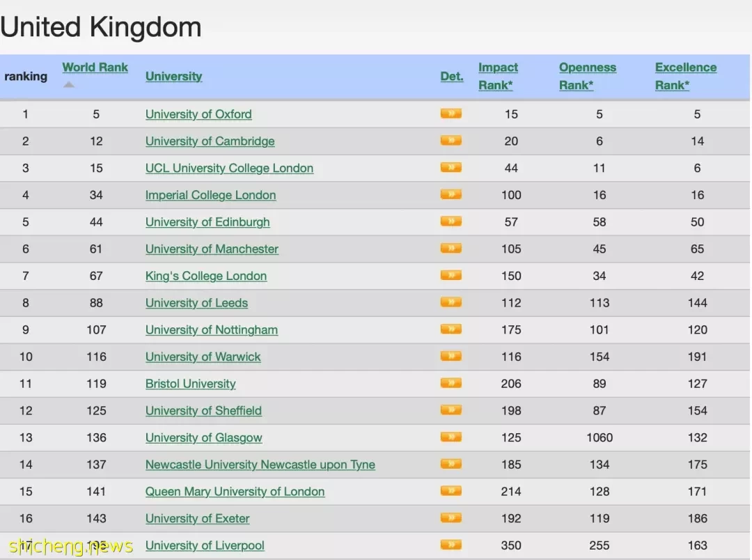Open details icon for University of Liverpool
Viewport: 752px width, 560px height.
point(451,544)
